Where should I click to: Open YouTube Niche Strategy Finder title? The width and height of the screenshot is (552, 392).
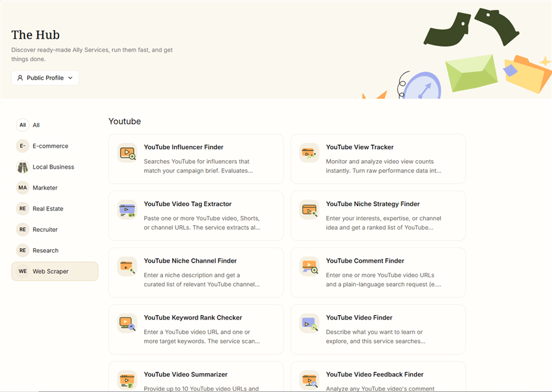372,204
